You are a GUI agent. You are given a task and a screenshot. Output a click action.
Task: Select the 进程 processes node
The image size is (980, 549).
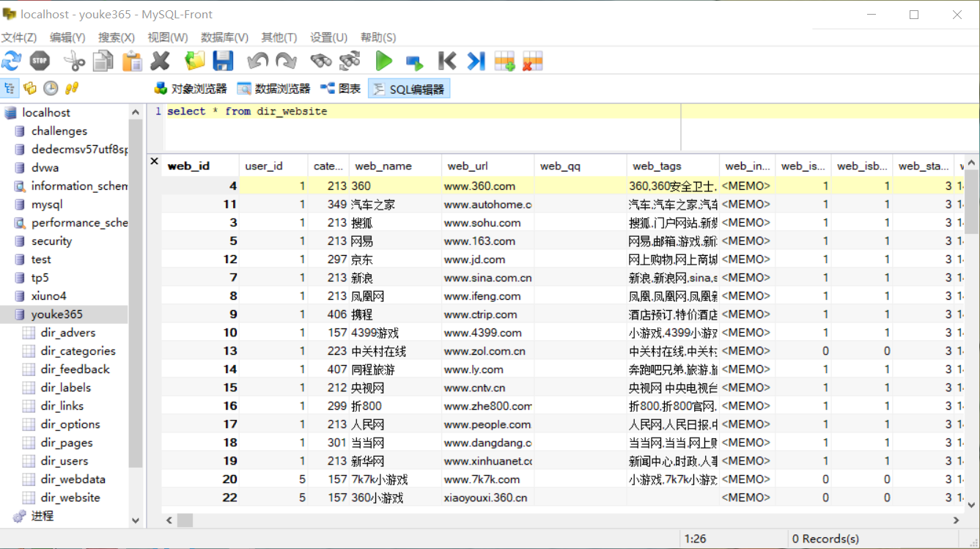[42, 516]
